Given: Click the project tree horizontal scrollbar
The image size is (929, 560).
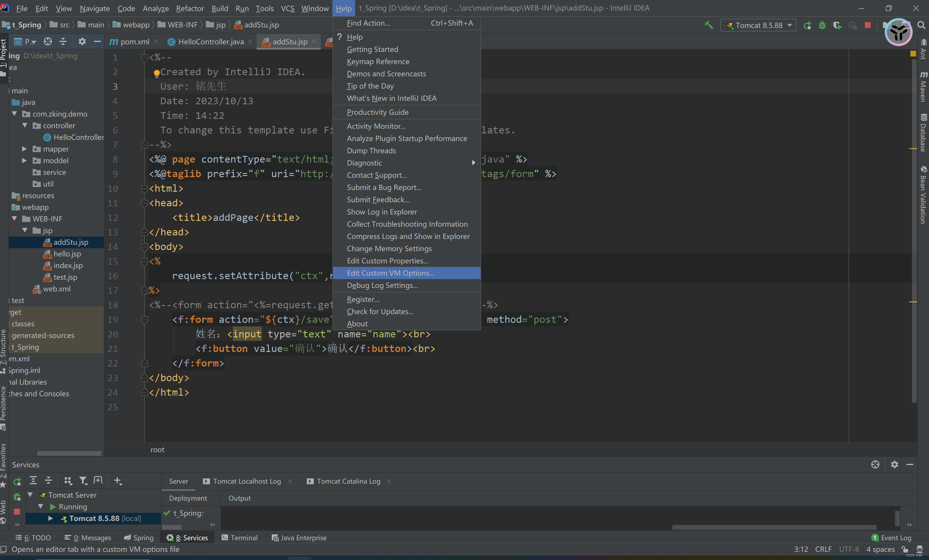Looking at the screenshot, I should 69,453.
